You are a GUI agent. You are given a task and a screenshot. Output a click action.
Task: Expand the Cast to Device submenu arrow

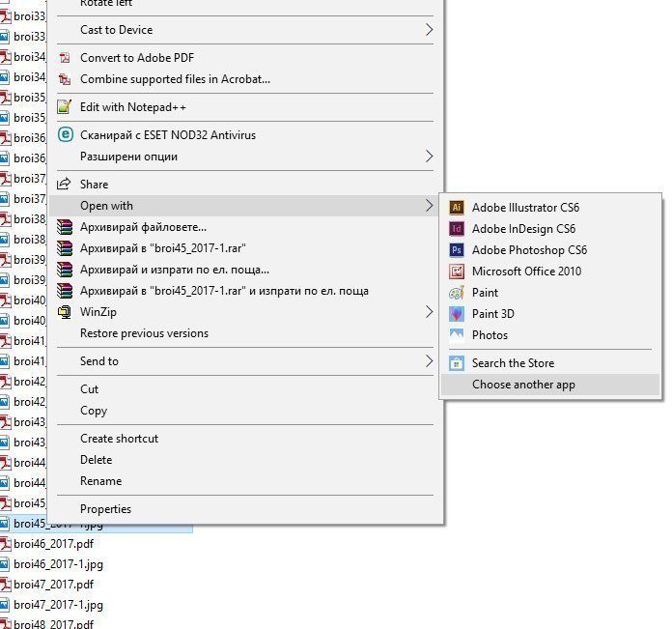(429, 30)
